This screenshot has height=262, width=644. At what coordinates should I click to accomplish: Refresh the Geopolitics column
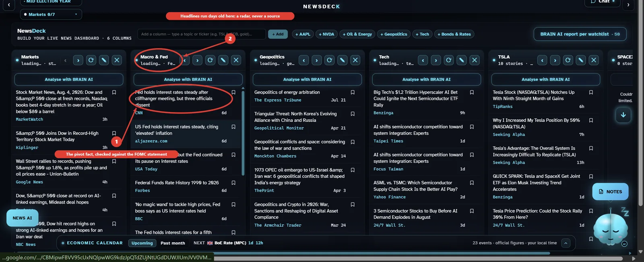(330, 60)
